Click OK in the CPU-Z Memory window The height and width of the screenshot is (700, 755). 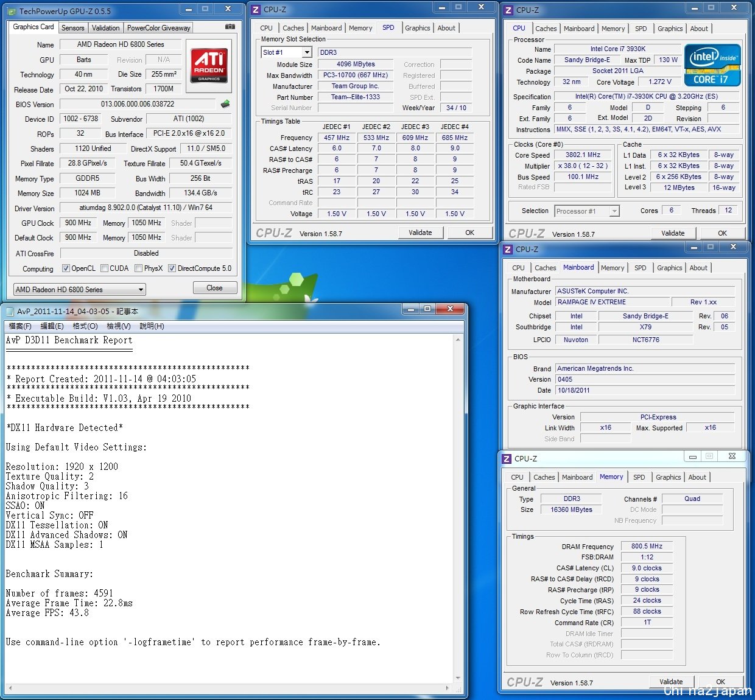coord(720,682)
